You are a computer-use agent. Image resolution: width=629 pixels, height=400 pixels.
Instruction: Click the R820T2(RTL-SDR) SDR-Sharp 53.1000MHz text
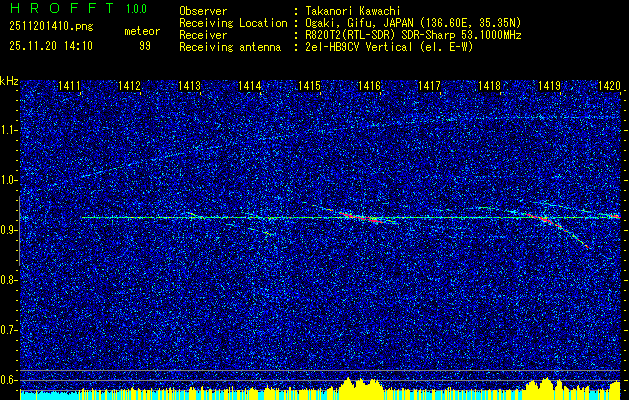(x=412, y=35)
